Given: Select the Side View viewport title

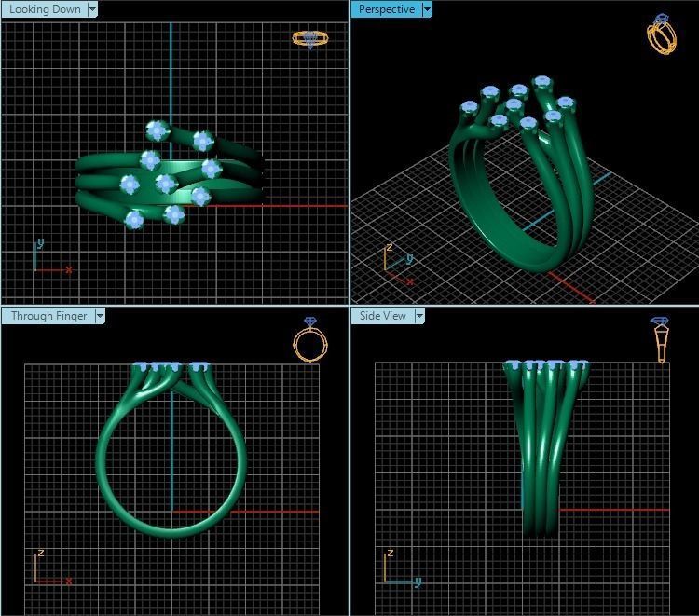Looking at the screenshot, I should coord(383,316).
